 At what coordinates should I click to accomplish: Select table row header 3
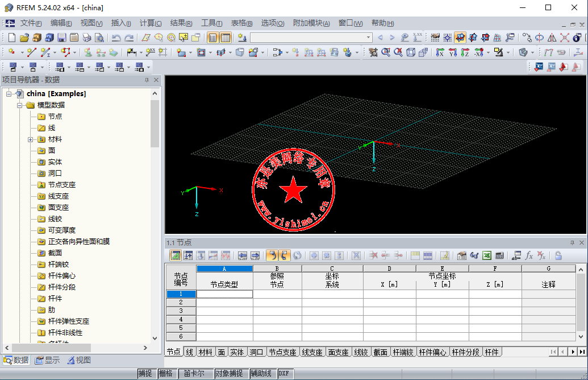tap(181, 311)
